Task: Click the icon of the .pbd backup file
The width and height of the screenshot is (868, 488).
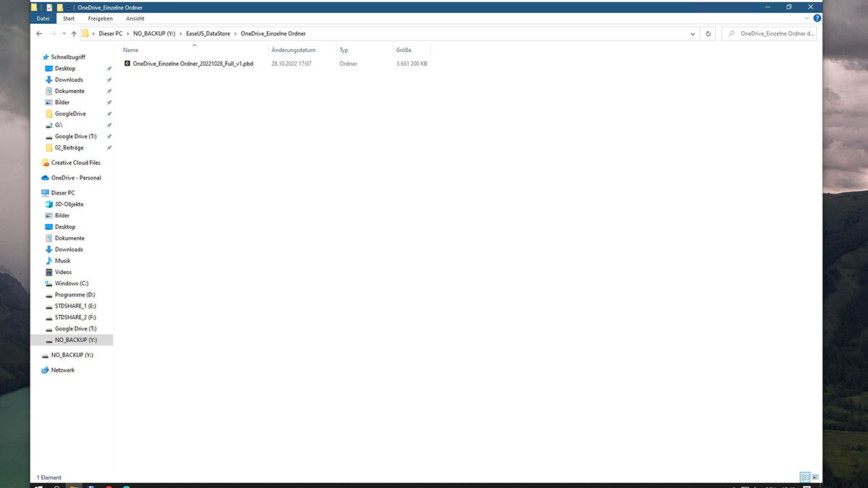Action: (127, 64)
